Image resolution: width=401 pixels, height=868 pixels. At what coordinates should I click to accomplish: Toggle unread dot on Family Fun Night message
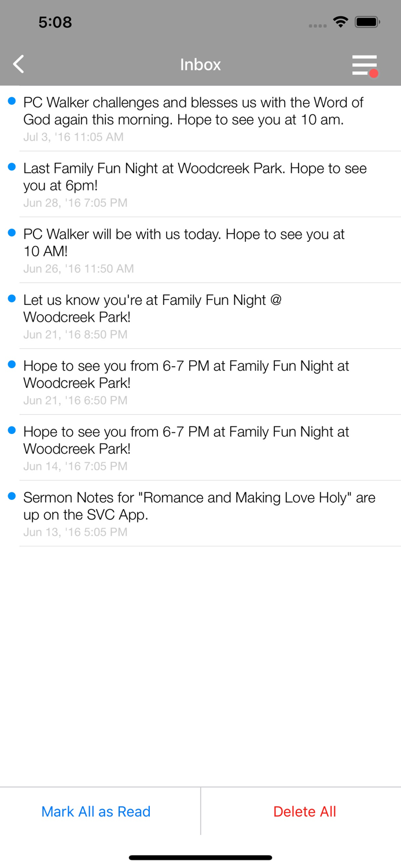[12, 168]
